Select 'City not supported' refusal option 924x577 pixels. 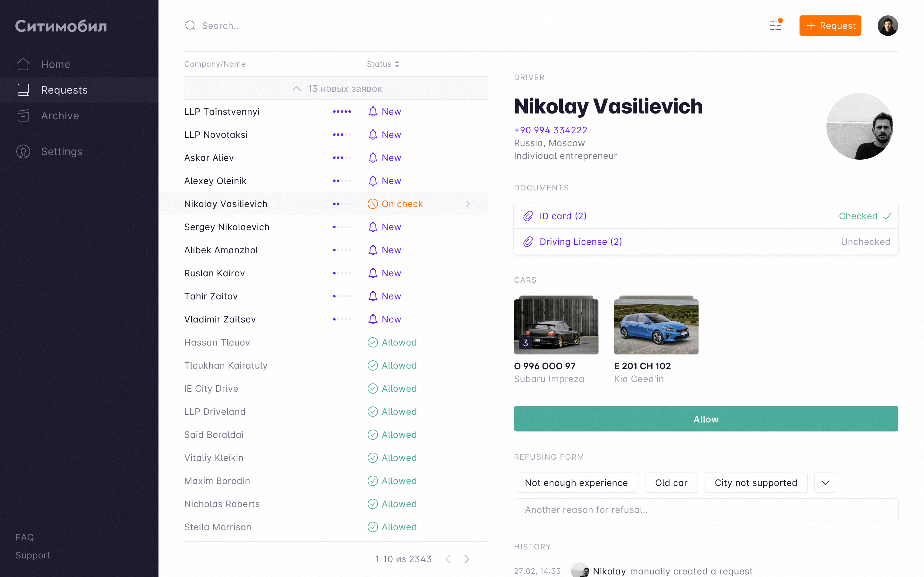tap(755, 483)
